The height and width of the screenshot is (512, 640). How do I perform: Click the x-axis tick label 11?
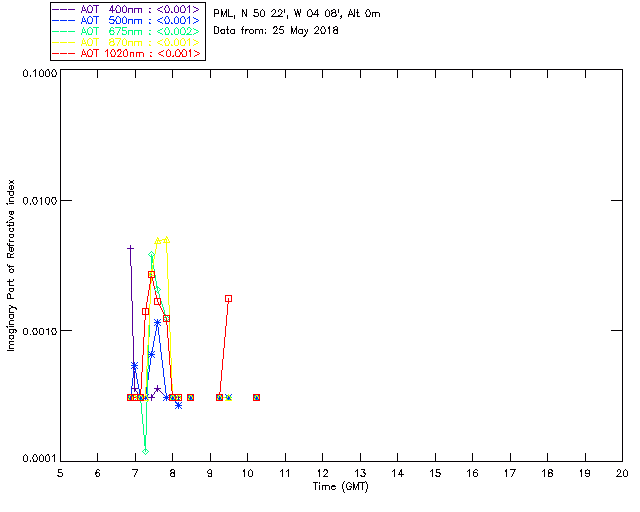[285, 473]
